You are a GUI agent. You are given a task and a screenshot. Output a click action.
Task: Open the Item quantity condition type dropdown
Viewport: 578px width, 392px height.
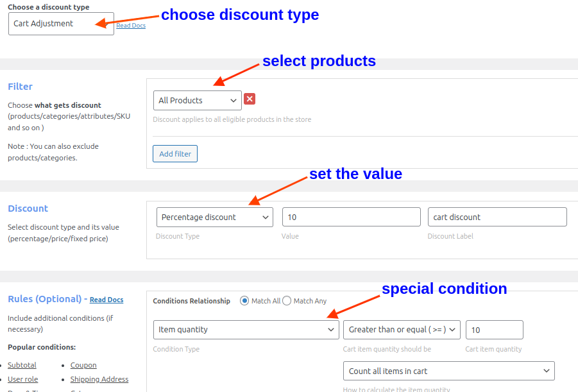(x=246, y=329)
